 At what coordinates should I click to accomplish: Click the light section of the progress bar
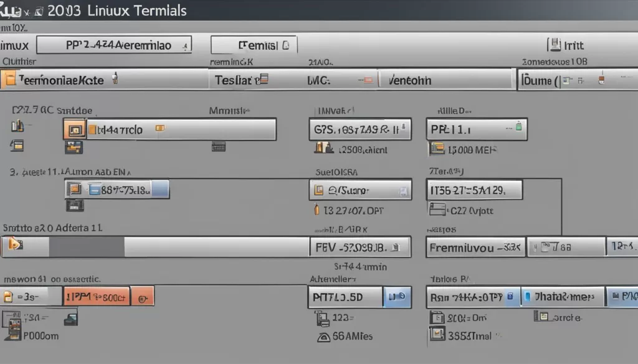pyautogui.click(x=216, y=247)
